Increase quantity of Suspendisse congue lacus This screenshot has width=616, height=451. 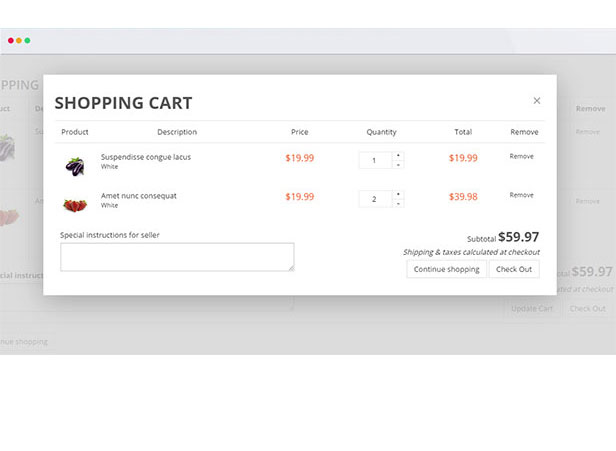point(398,155)
